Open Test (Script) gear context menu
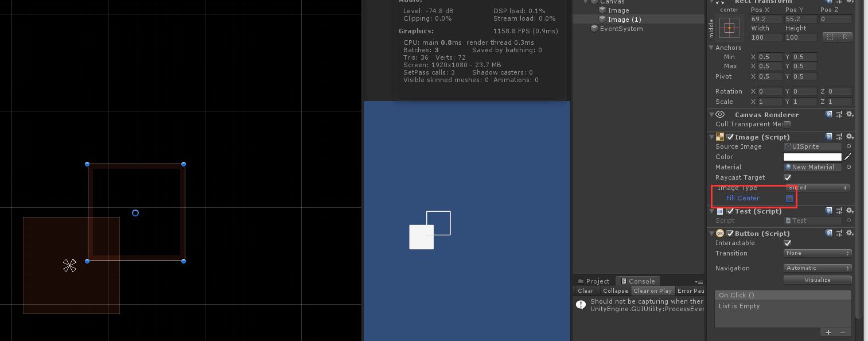 tap(849, 211)
